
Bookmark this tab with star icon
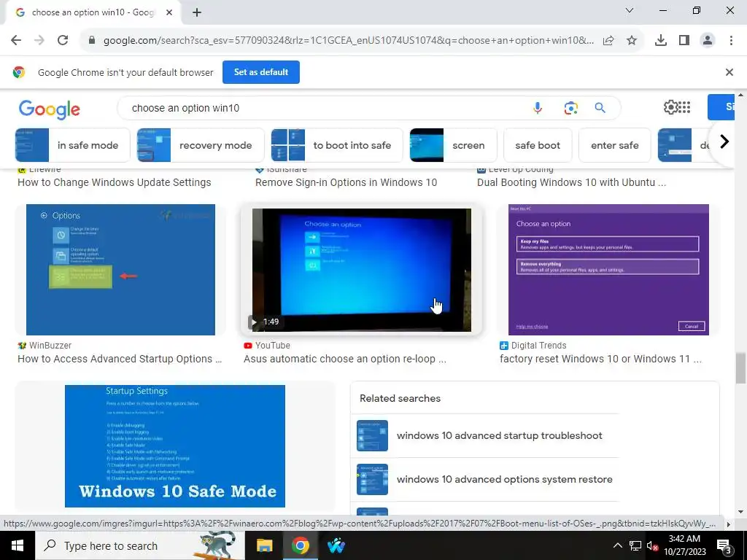click(632, 41)
